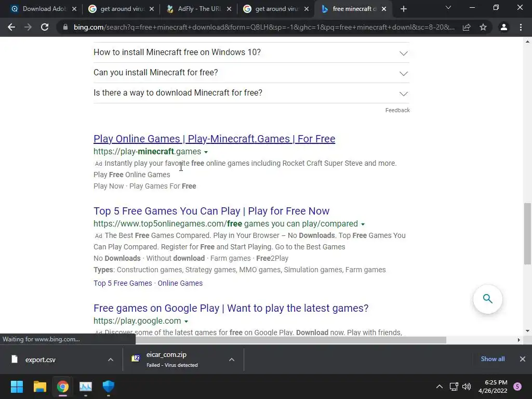Open the performance monitor taskbar app
This screenshot has width=532, height=399.
[x=86, y=387]
